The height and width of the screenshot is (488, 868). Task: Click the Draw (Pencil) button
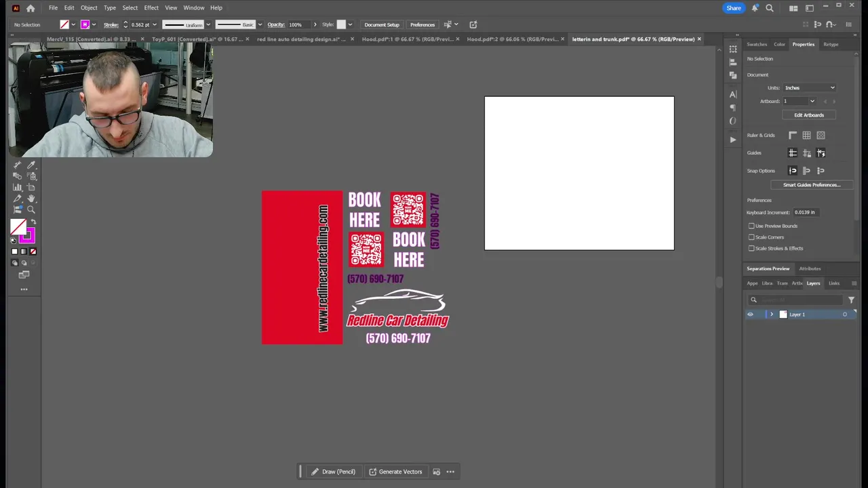click(x=333, y=472)
